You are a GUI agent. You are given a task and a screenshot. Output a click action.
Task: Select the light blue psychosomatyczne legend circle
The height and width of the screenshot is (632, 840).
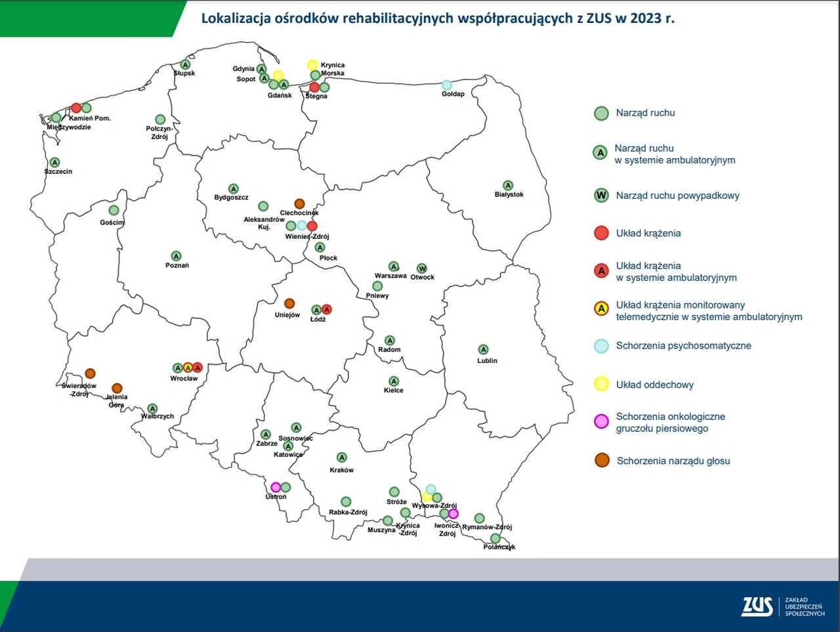[601, 346]
